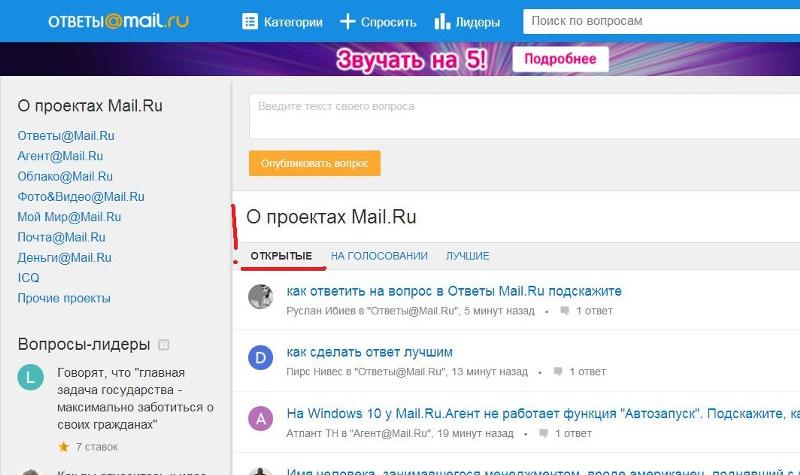The height and width of the screenshot is (475, 800).
Task: Open the teal L avatar in Вопросы-лидеры
Action: [31, 377]
